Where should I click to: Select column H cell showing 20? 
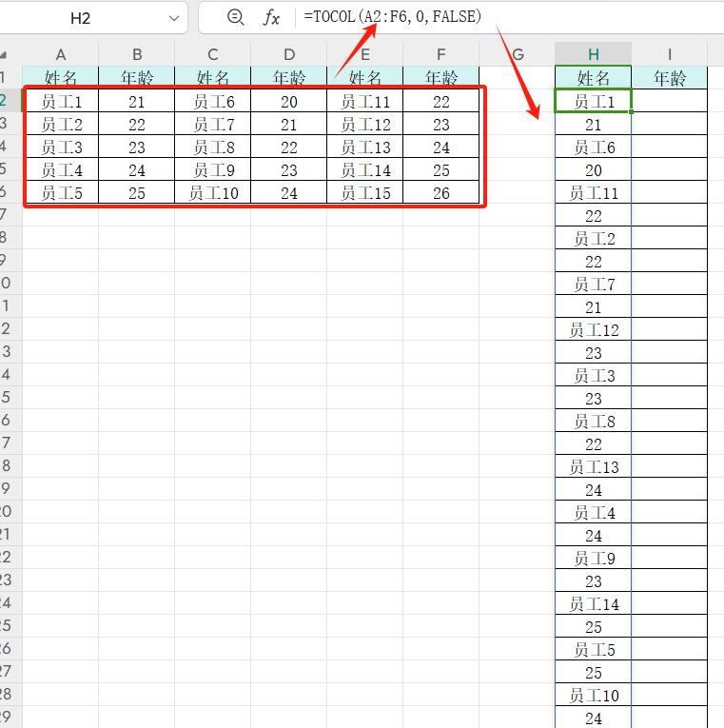[x=593, y=169]
